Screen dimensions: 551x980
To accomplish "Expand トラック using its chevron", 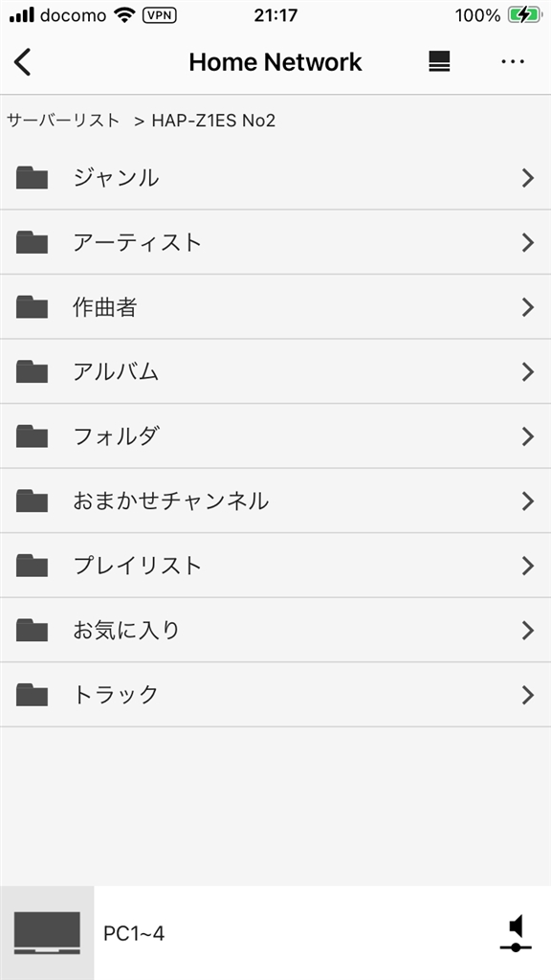I will (x=528, y=695).
